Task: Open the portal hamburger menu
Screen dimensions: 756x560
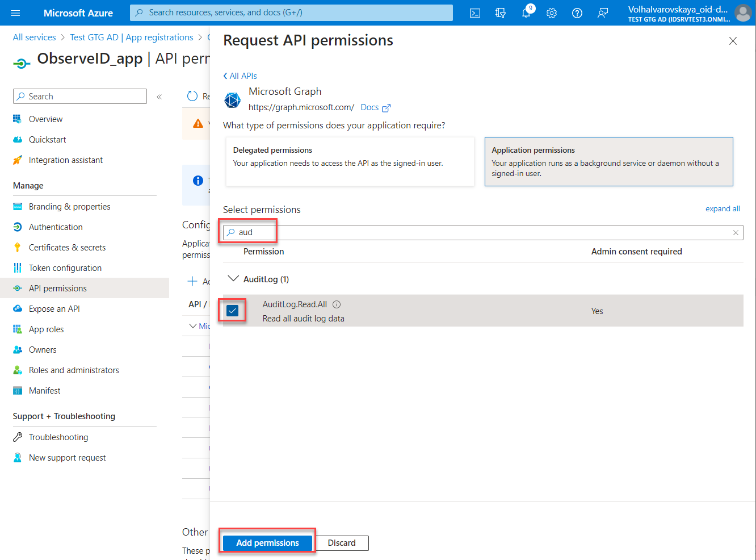Action: tap(15, 13)
